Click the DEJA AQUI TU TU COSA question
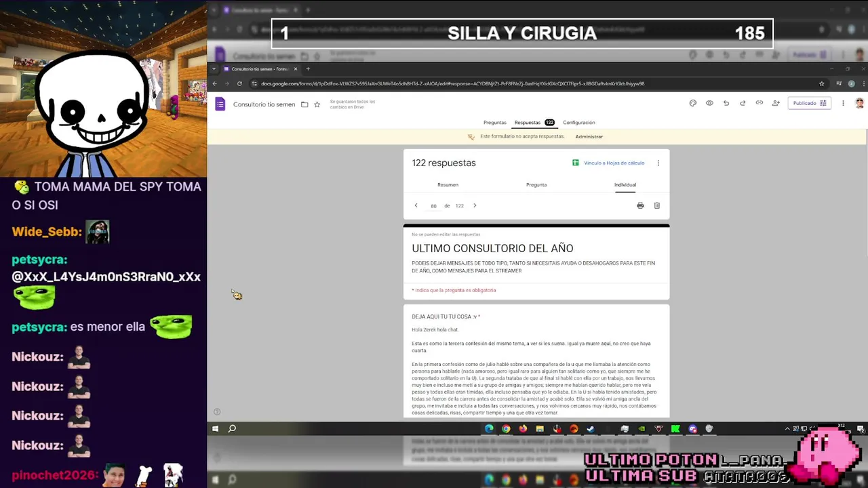868x488 pixels. point(446,317)
